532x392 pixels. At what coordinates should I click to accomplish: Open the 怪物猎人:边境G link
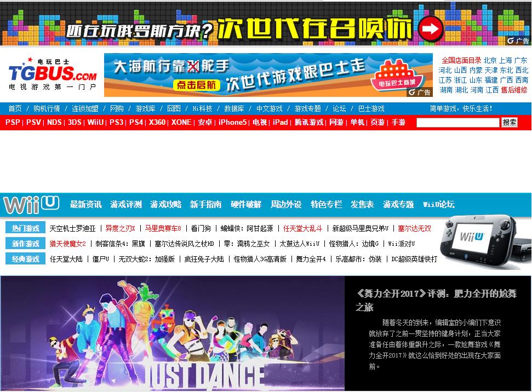pos(354,244)
